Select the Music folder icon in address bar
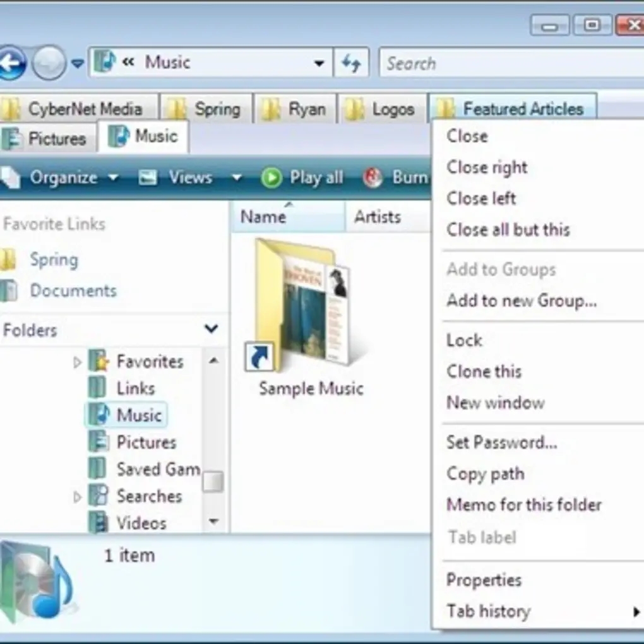 tap(105, 61)
